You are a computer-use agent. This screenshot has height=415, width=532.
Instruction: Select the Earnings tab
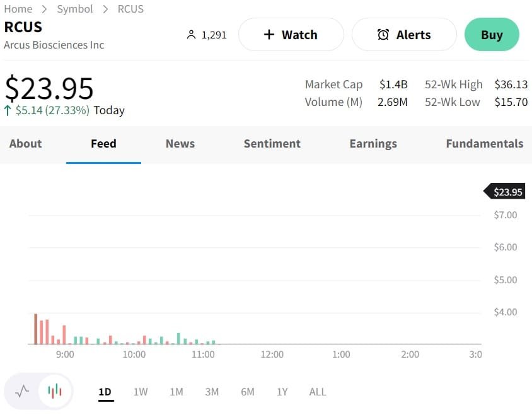click(373, 144)
